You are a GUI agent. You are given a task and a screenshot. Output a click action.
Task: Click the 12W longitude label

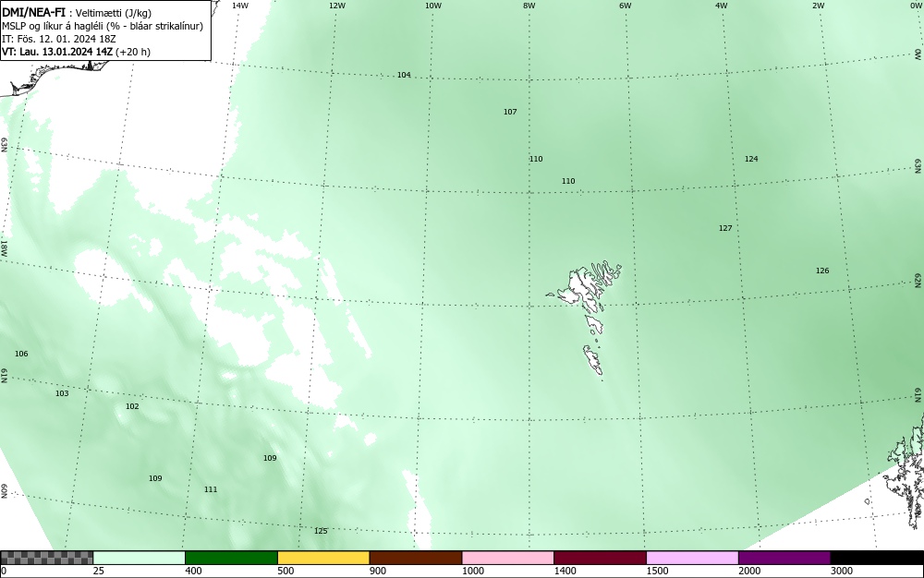click(x=336, y=6)
